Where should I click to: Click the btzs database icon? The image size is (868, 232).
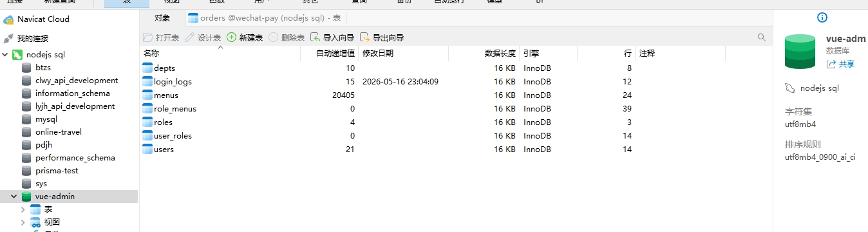[x=26, y=68]
